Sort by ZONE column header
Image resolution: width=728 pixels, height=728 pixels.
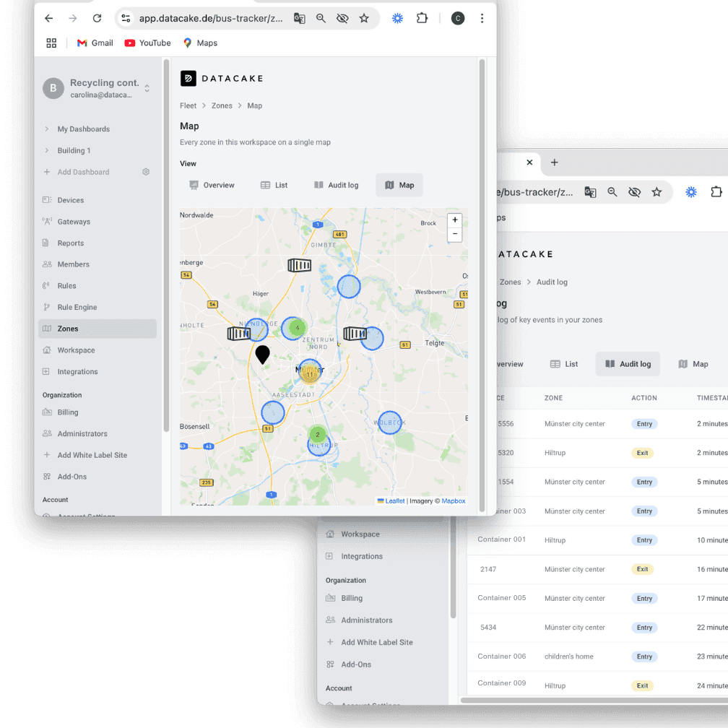click(553, 398)
